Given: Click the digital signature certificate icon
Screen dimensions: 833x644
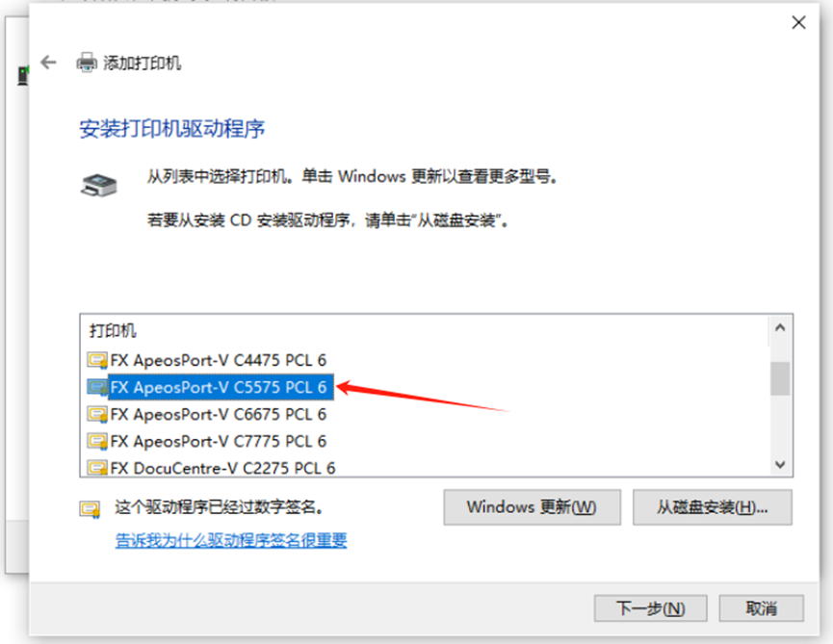Looking at the screenshot, I should point(90,509).
